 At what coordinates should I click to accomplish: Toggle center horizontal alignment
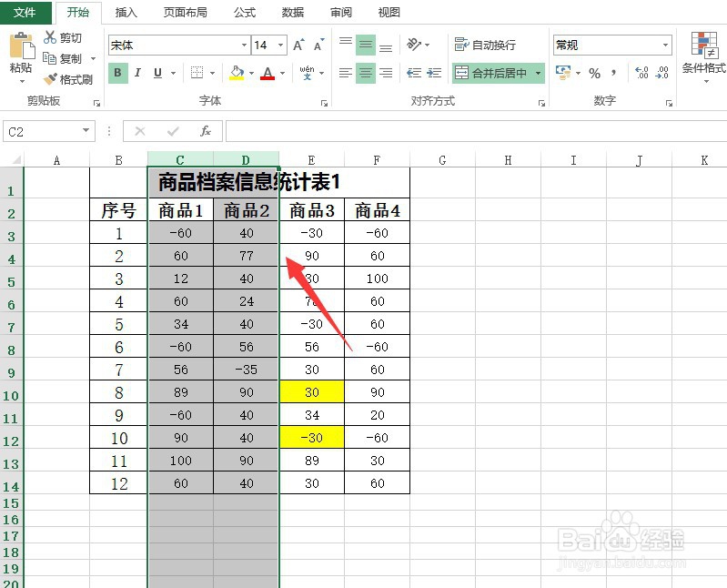click(x=366, y=73)
